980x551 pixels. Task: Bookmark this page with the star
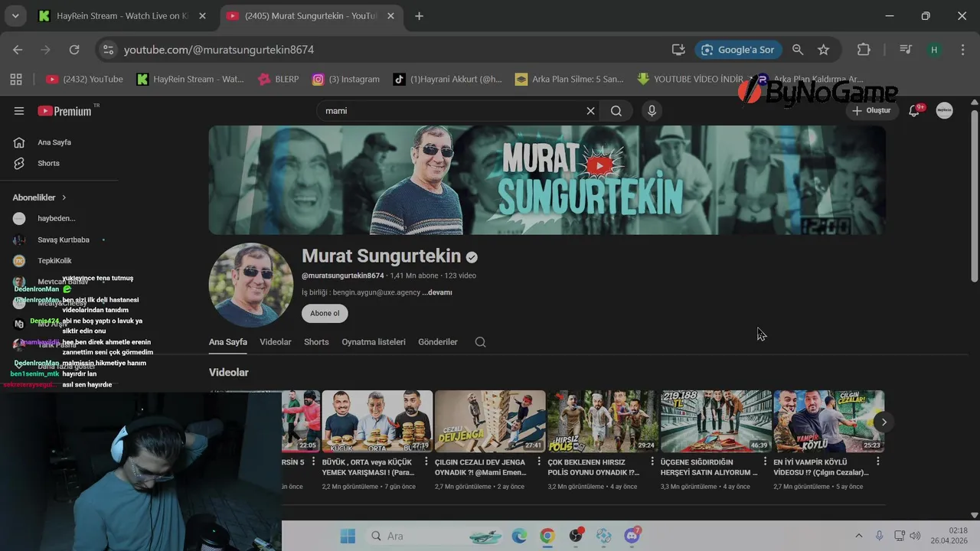[824, 50]
